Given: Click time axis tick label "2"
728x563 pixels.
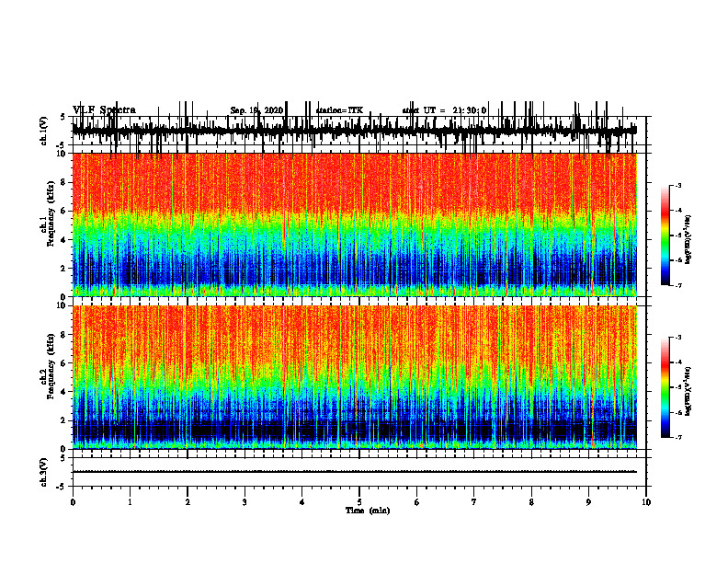Looking at the screenshot, I should [x=188, y=502].
